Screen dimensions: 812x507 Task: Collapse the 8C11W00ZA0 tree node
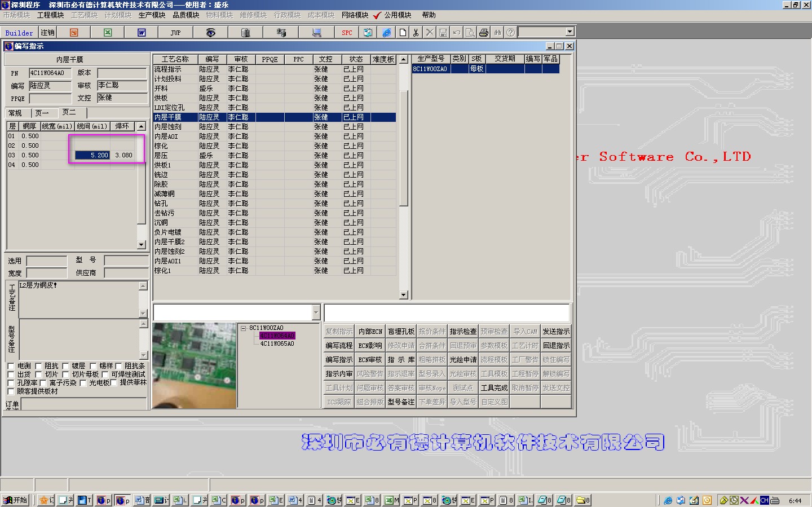pyautogui.click(x=244, y=328)
